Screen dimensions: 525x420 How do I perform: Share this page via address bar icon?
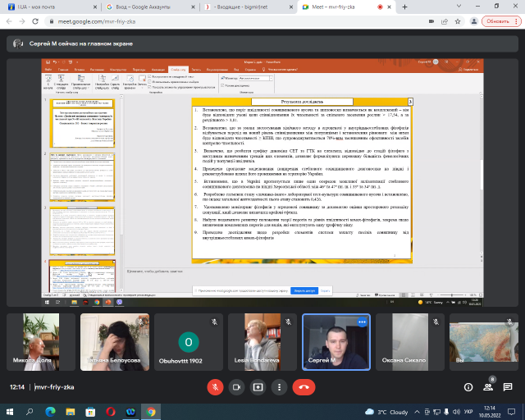coord(445,21)
